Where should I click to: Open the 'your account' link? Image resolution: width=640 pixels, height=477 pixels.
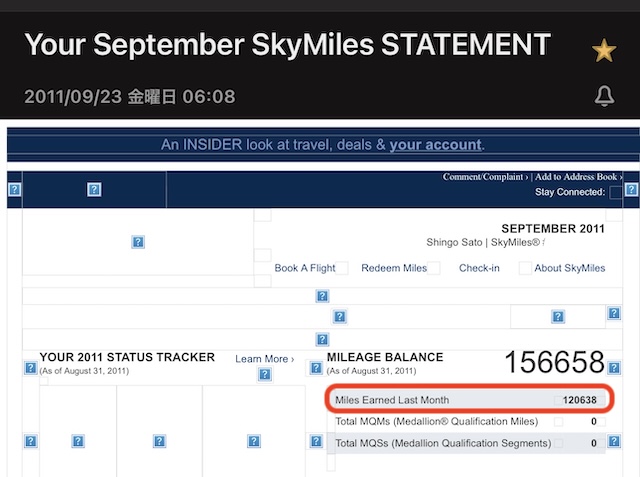[x=435, y=144]
